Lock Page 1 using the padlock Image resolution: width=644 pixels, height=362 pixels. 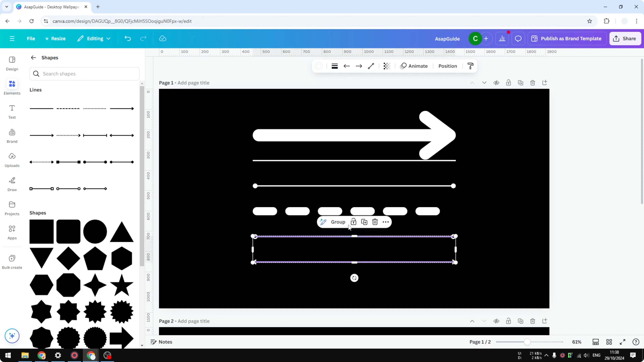pos(509,83)
